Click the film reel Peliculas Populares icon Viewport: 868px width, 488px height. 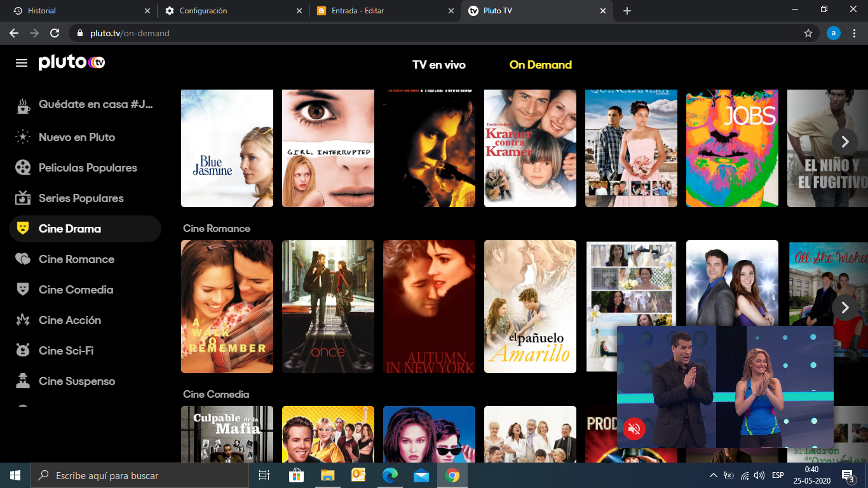point(23,168)
